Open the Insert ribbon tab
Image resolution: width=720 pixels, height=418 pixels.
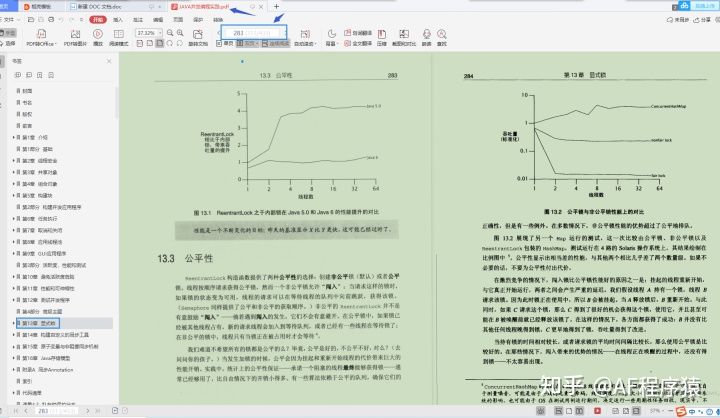click(118, 20)
